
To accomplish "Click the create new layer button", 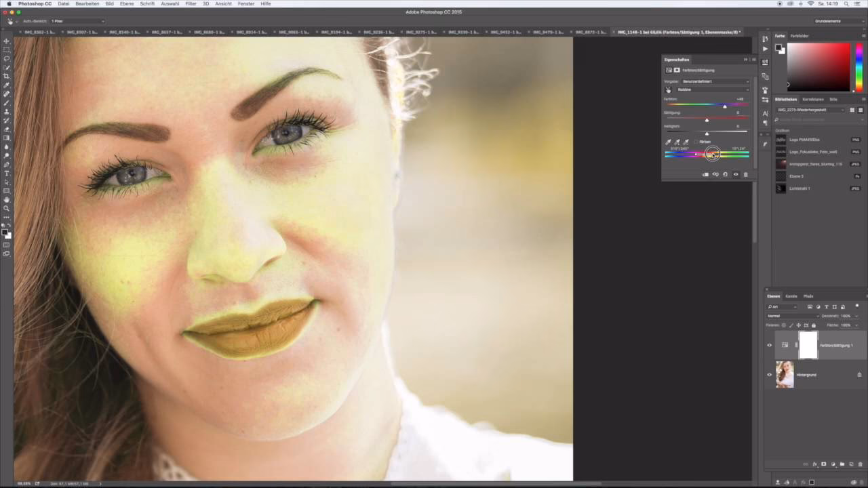I will (x=852, y=464).
